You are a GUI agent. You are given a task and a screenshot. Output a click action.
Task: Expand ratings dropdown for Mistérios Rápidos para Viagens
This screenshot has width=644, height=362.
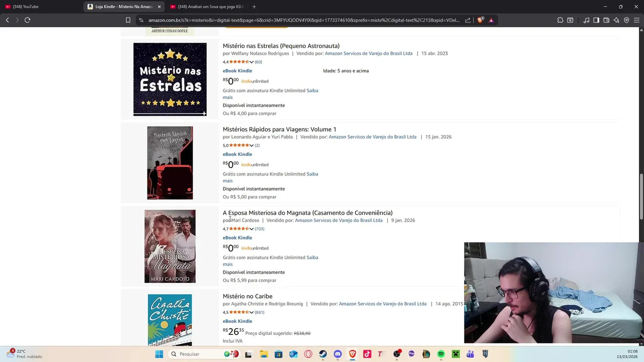coord(251,145)
